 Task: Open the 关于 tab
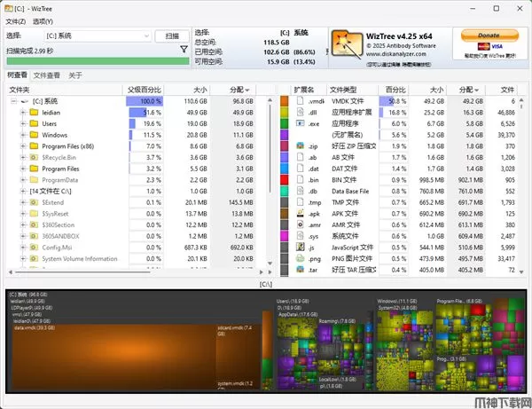pos(75,75)
